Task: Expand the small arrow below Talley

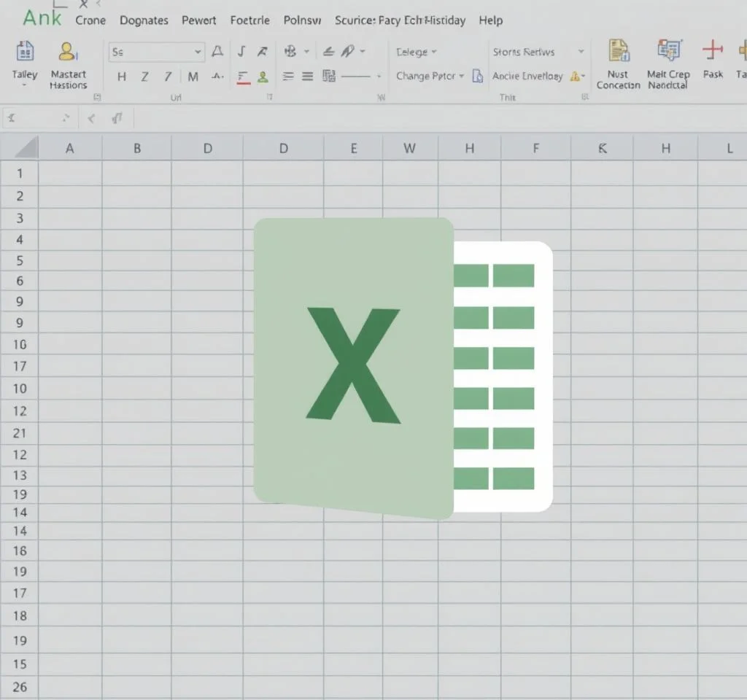Action: coord(24,86)
